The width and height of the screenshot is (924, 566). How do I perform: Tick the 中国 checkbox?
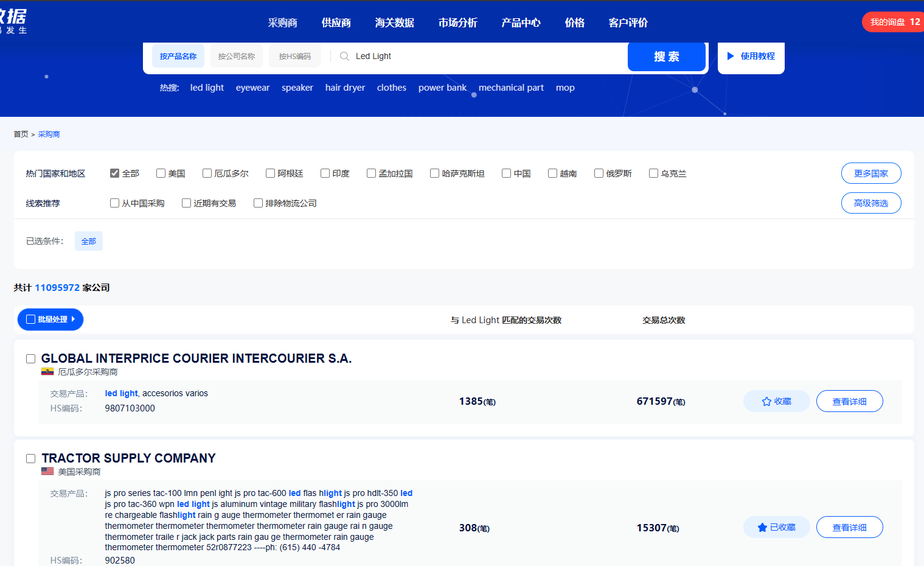(506, 173)
